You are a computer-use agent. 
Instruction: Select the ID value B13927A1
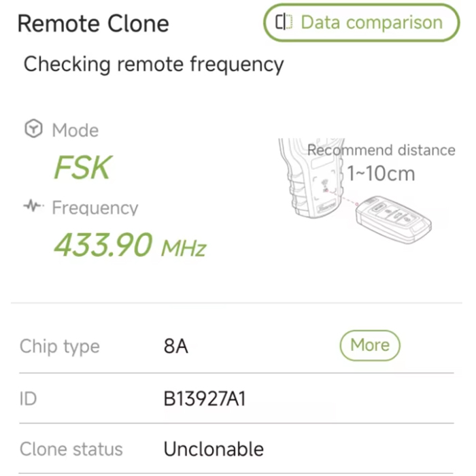pos(204,398)
